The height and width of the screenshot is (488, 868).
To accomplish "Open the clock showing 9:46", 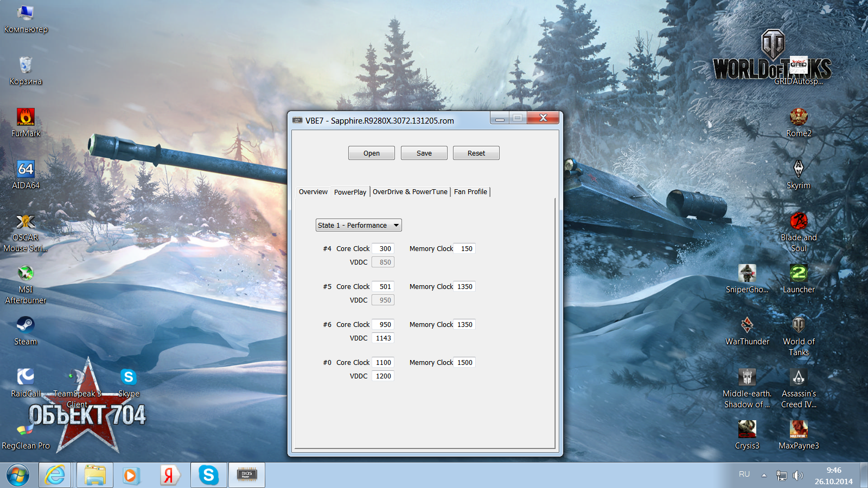I will pos(834,476).
